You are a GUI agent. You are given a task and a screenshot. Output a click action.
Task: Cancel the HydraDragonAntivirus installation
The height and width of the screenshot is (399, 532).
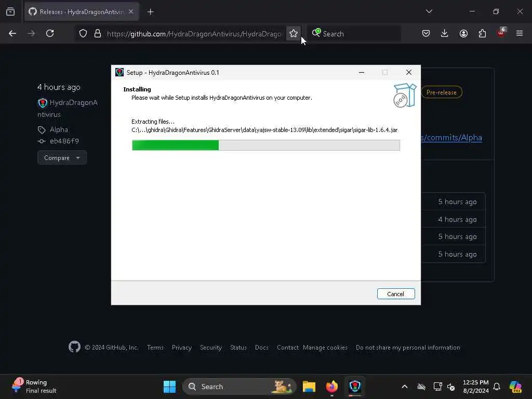[x=395, y=294]
